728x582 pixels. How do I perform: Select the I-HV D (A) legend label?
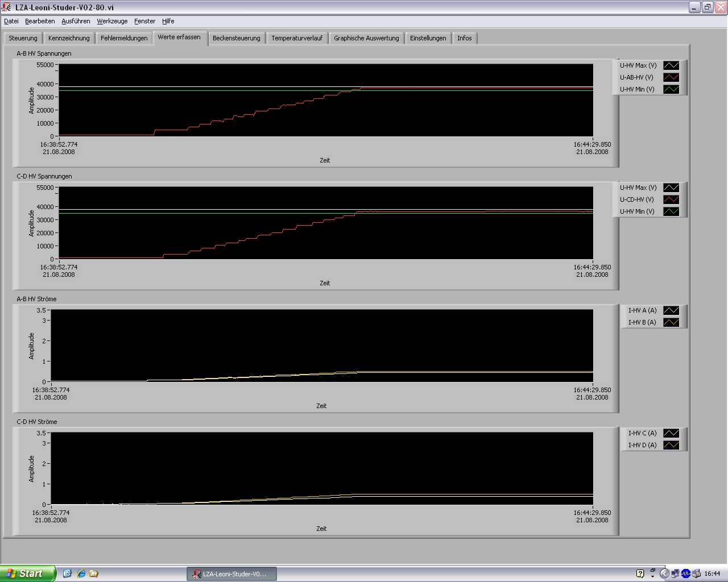(x=642, y=445)
